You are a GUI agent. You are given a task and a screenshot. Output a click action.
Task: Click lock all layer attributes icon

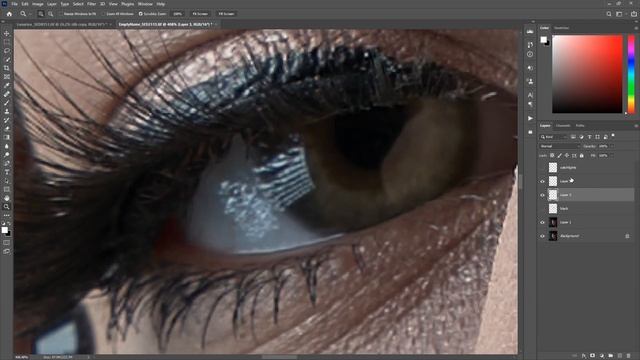(x=582, y=156)
